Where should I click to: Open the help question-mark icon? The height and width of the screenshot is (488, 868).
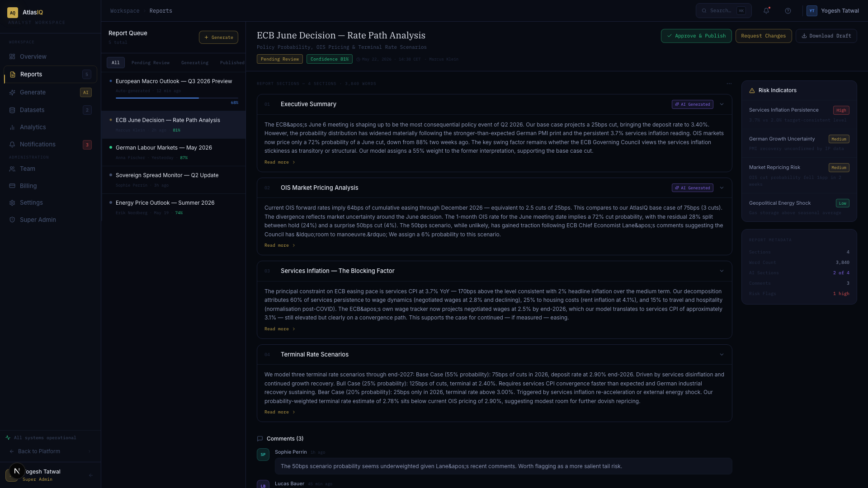click(788, 11)
